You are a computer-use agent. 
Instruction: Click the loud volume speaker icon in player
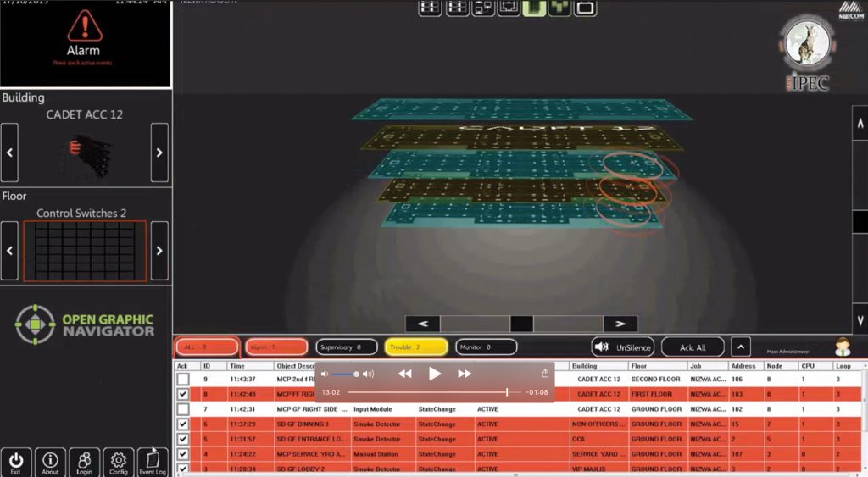click(x=368, y=374)
